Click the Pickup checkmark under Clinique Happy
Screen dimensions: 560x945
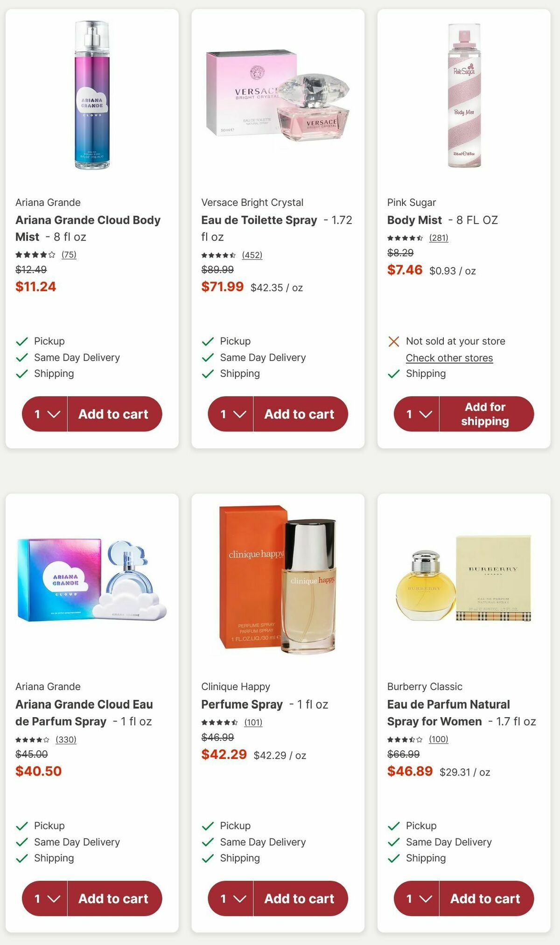[207, 826]
